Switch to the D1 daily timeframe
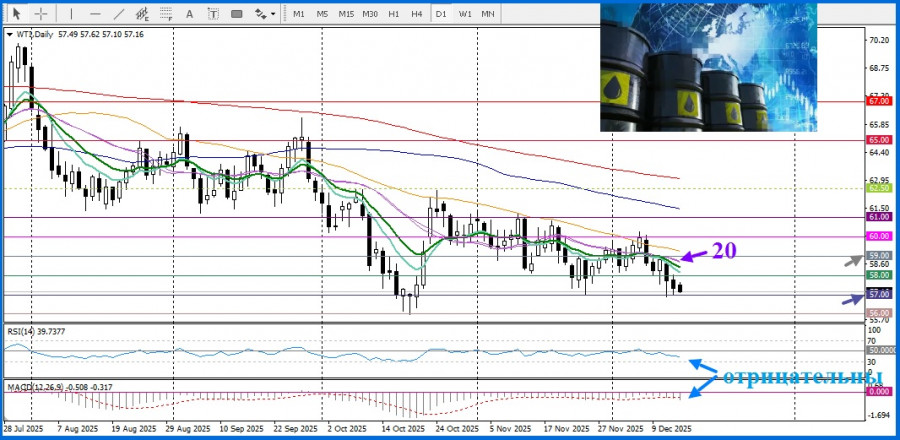 click(441, 13)
